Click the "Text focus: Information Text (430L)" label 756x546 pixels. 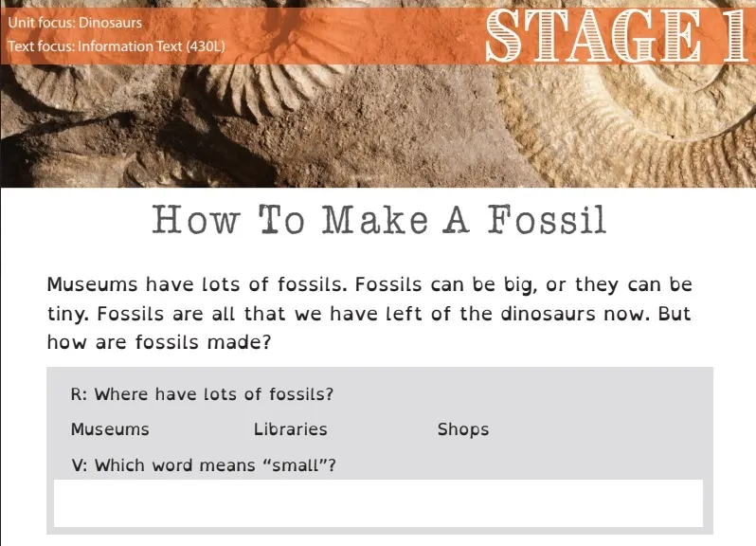[x=116, y=45]
